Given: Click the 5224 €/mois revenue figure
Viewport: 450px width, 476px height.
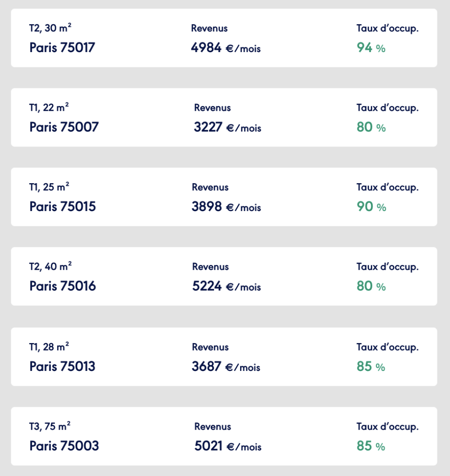Looking at the screenshot, I should 227,286.
